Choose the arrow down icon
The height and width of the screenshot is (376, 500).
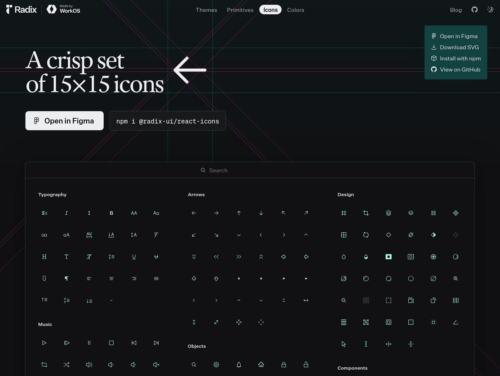pyautogui.click(x=261, y=213)
